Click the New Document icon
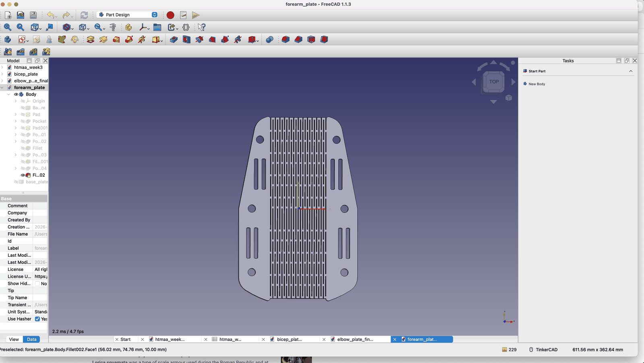Screen dimensions: 644x363 [x=8, y=15]
